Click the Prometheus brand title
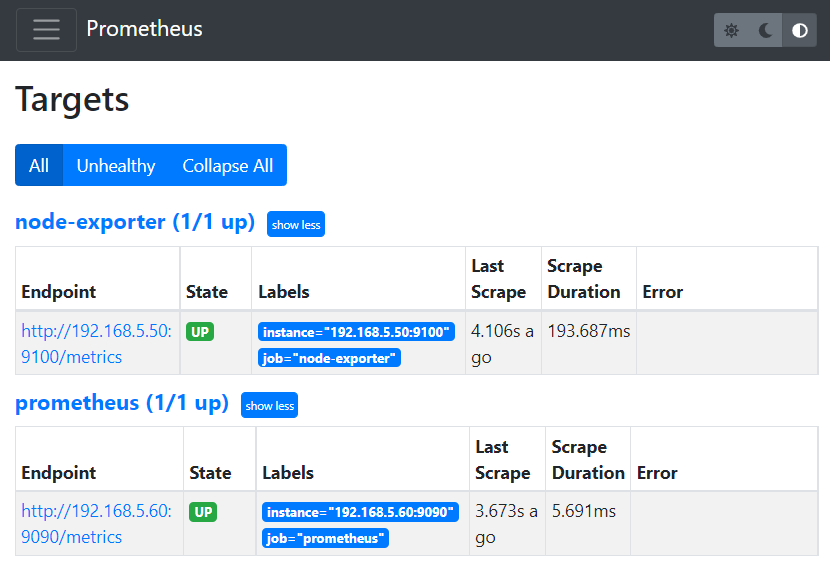Viewport: 830px width, 571px height. coord(144,29)
